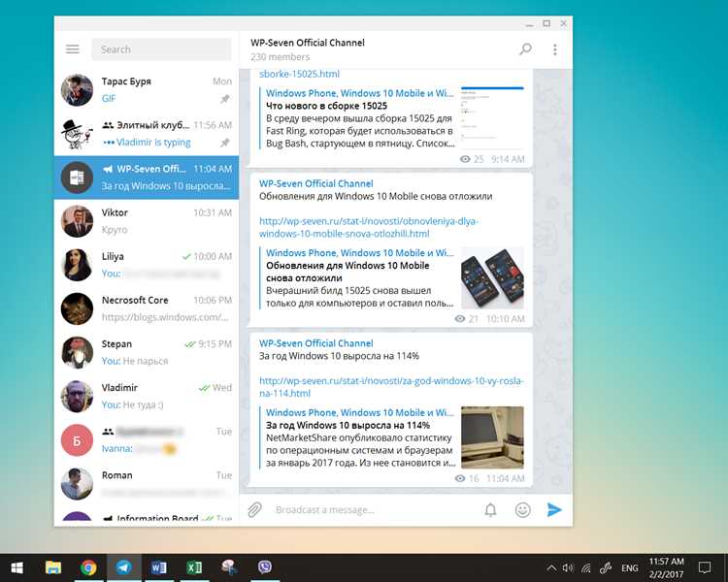The image size is (728, 582).
Task: Click the pen workspace tray icon
Action: click(x=605, y=568)
